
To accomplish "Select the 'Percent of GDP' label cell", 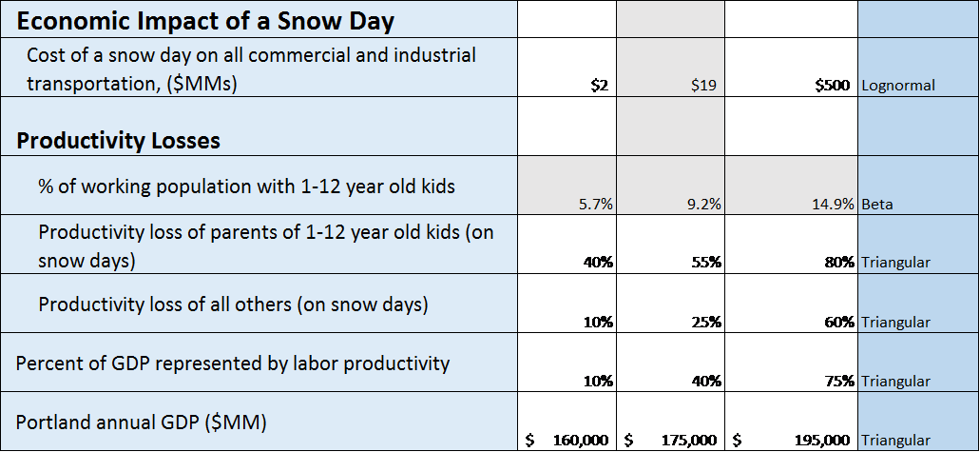I will point(259,364).
